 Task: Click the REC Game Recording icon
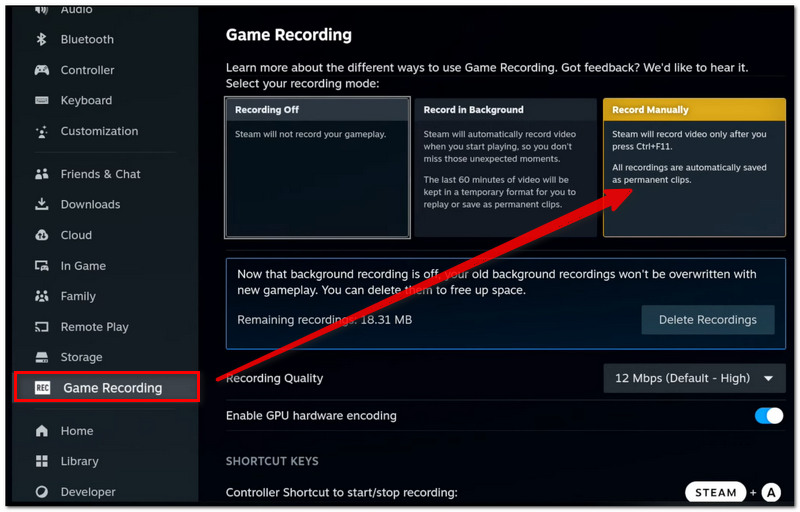[42, 388]
